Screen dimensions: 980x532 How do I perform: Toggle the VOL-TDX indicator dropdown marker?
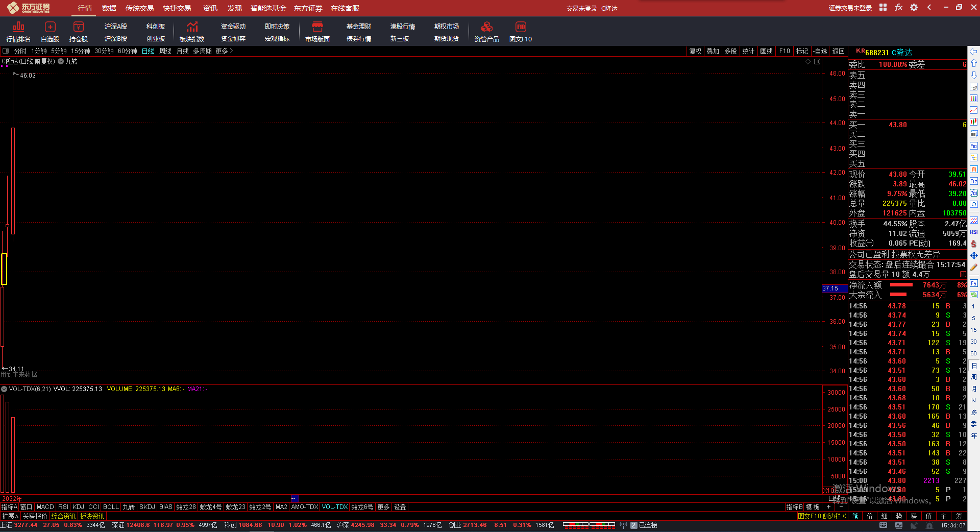[4, 389]
